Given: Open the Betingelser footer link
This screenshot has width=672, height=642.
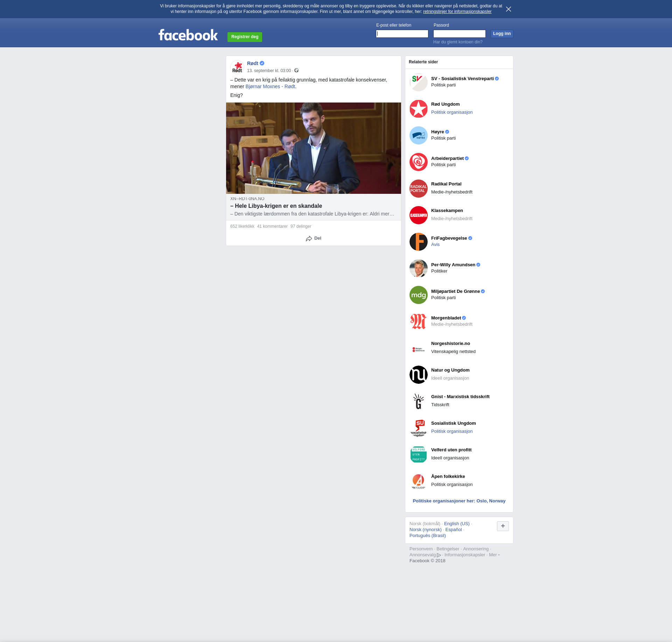Looking at the screenshot, I should [448, 549].
